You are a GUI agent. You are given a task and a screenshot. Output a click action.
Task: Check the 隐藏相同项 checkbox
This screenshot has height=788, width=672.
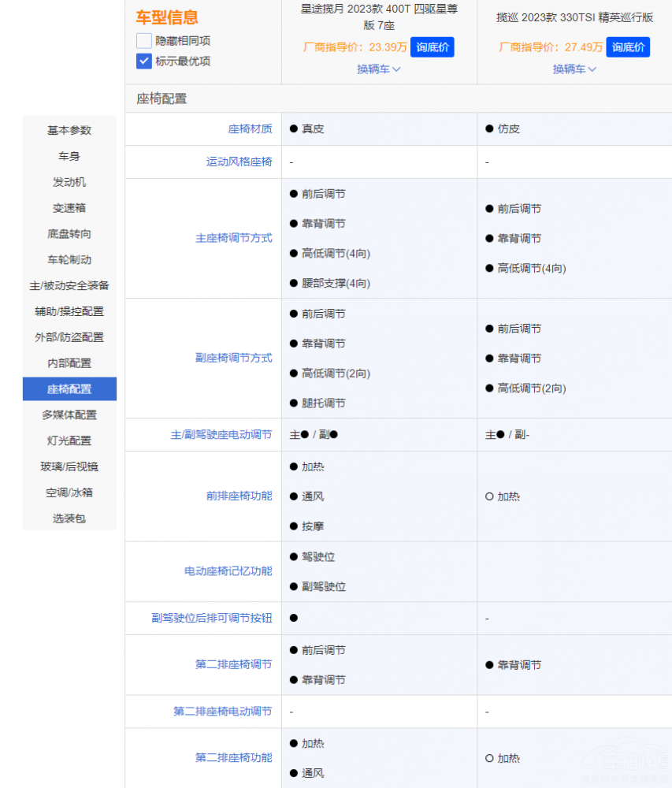(x=144, y=41)
